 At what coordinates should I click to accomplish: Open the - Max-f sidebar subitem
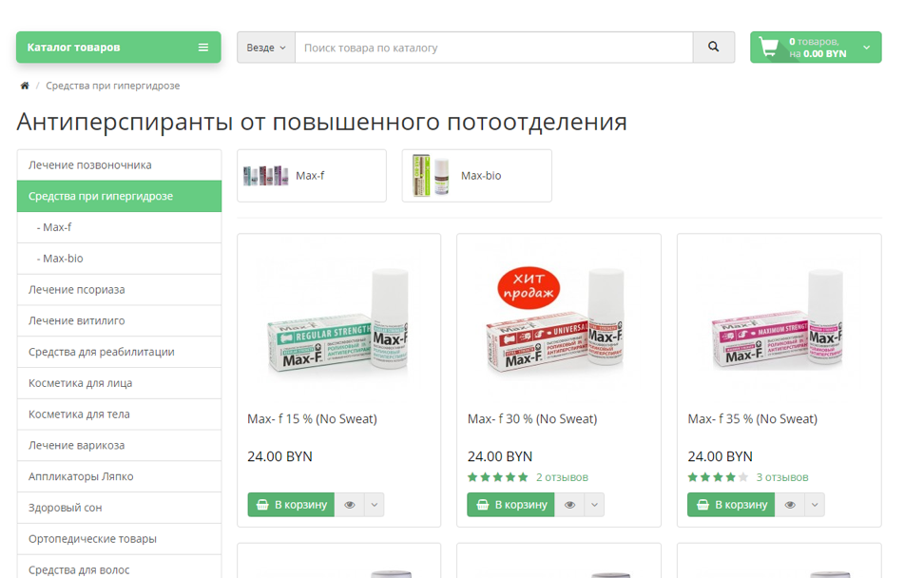119,227
